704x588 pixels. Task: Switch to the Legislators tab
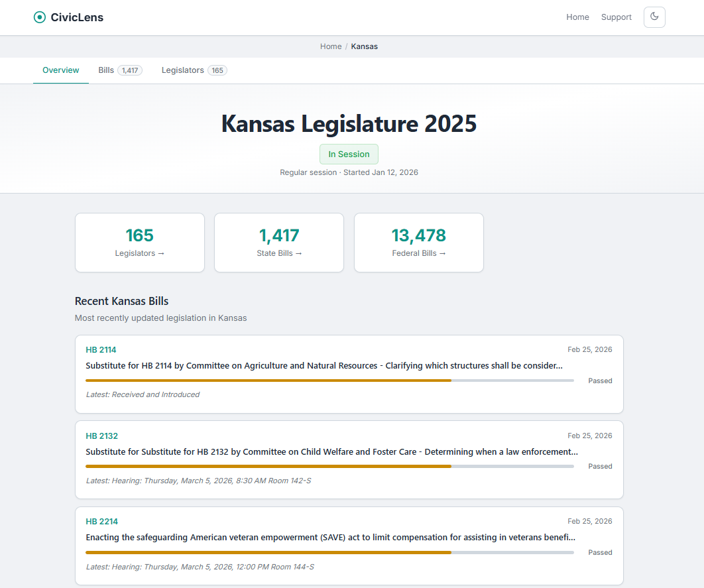point(182,70)
